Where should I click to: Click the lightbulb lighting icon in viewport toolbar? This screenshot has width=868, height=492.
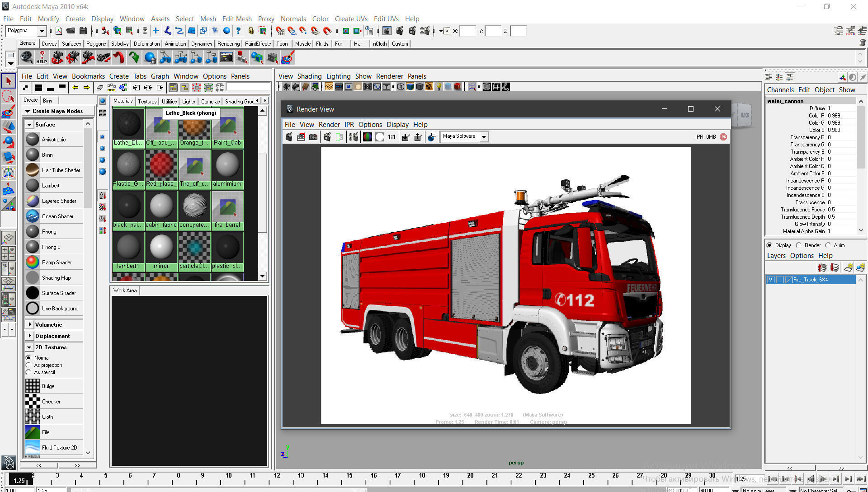click(x=438, y=87)
